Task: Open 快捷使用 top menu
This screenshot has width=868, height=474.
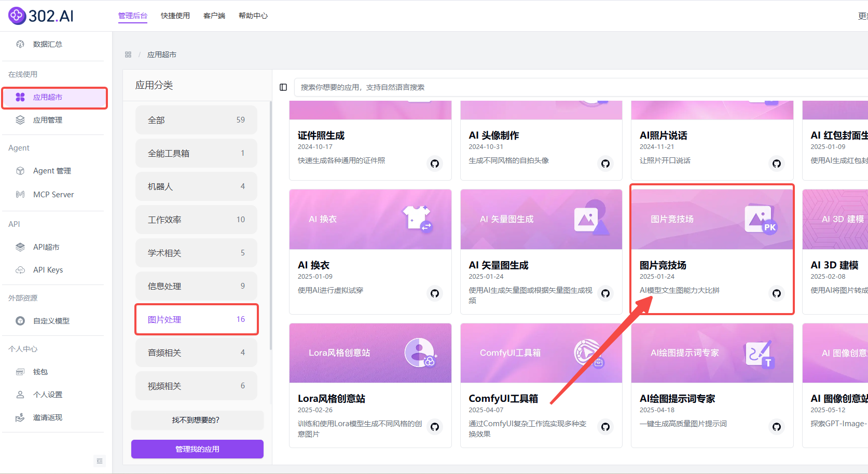Action: click(x=175, y=16)
